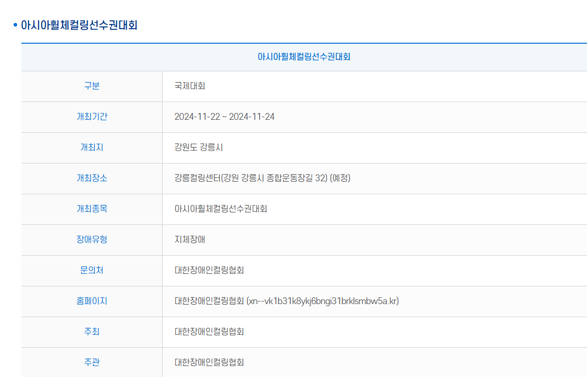The height and width of the screenshot is (377, 588).
Task: Select the 개최기간 label
Action: [x=92, y=117]
